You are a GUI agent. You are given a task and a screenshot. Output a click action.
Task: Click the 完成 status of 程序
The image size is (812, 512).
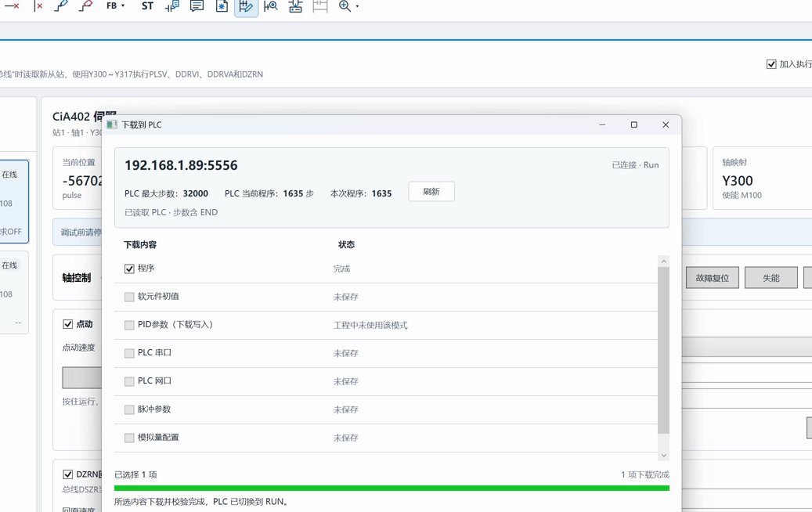tap(341, 269)
